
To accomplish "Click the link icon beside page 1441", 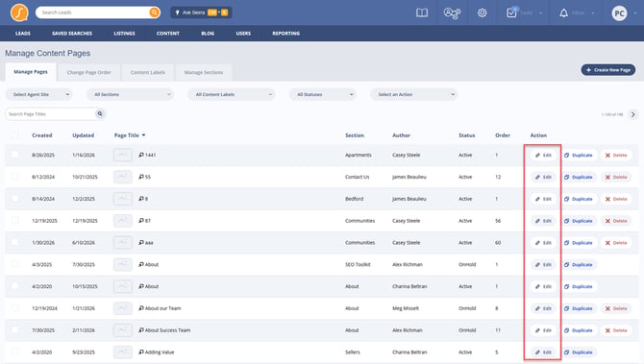I will click(x=141, y=155).
